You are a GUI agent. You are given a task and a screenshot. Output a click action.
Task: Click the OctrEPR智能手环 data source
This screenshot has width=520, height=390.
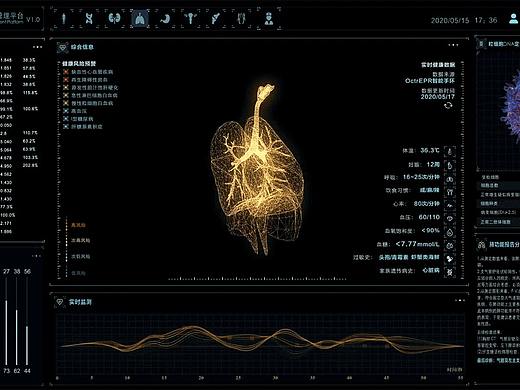pos(430,81)
